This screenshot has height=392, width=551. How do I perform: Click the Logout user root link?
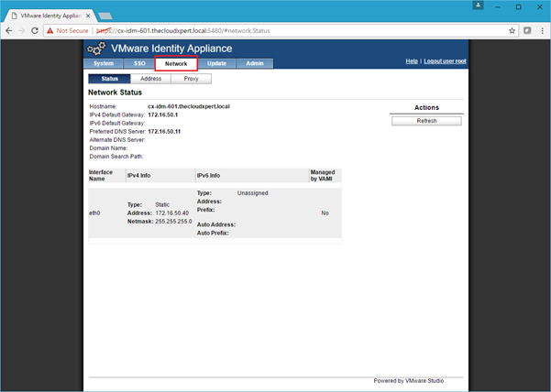[x=443, y=61]
